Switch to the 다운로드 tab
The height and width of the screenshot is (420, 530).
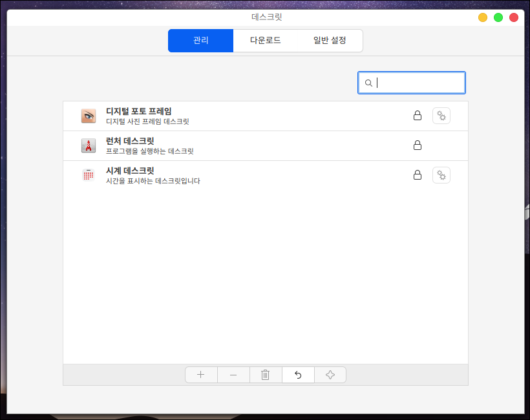266,40
